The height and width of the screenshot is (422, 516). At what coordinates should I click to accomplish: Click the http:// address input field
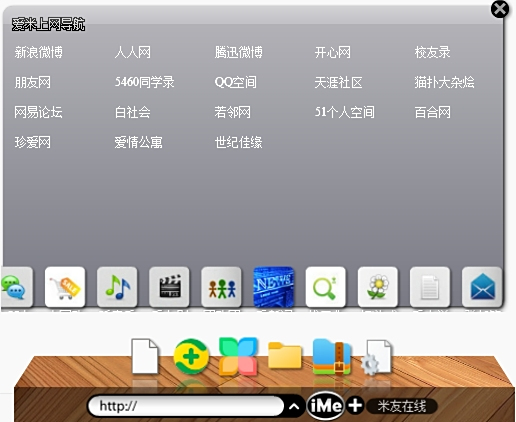coord(185,406)
